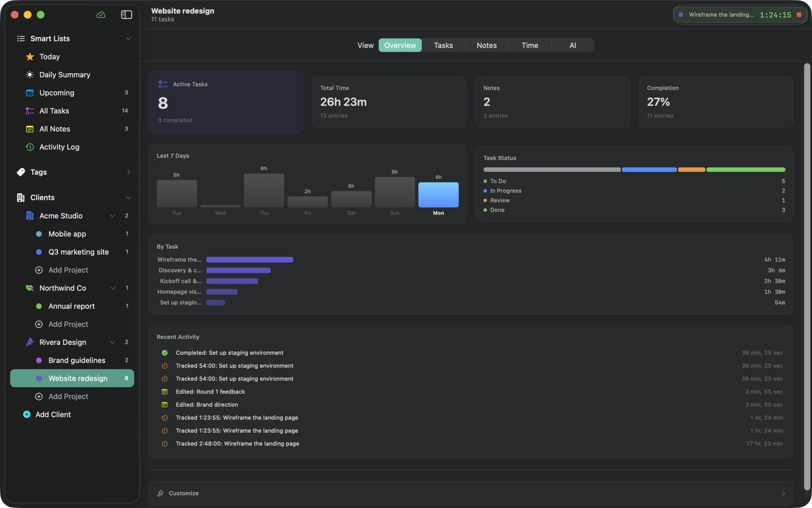Click green check icon beside Completed staging entry
The width and height of the screenshot is (812, 508).
click(x=164, y=353)
